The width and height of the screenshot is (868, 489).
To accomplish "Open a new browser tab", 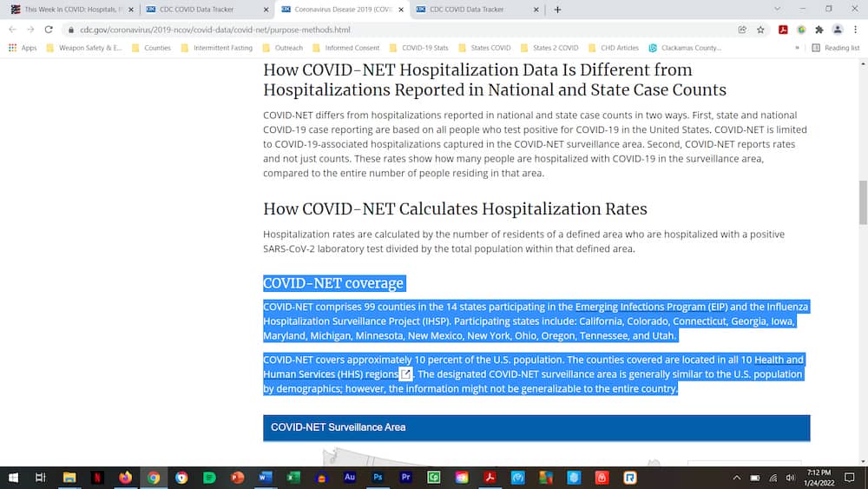I will click(557, 10).
